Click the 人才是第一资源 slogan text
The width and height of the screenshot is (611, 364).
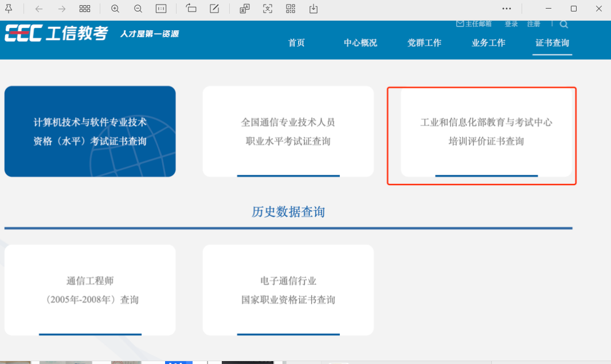point(149,34)
